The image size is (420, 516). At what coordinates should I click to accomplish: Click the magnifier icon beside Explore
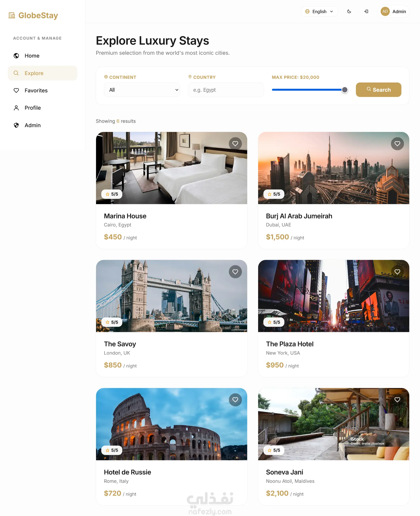16,73
